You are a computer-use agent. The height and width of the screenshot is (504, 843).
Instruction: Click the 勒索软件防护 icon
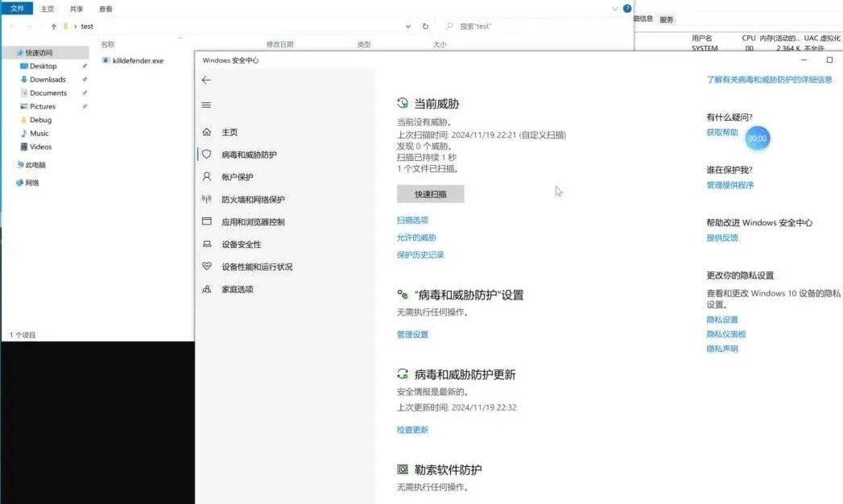pyautogui.click(x=403, y=469)
